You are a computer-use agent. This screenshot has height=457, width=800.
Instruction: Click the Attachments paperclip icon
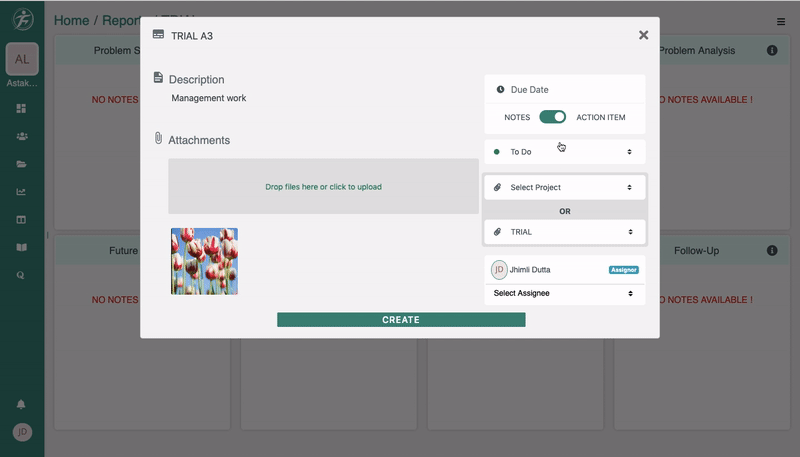158,138
